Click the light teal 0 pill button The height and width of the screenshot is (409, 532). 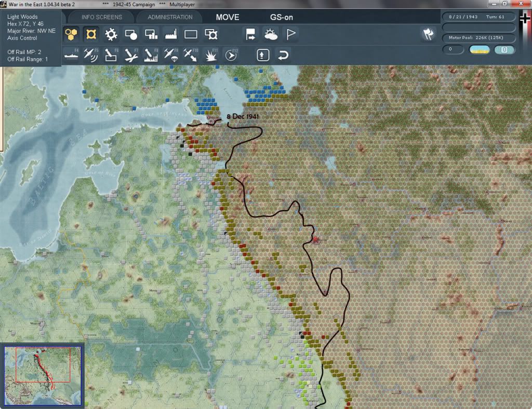(504, 49)
